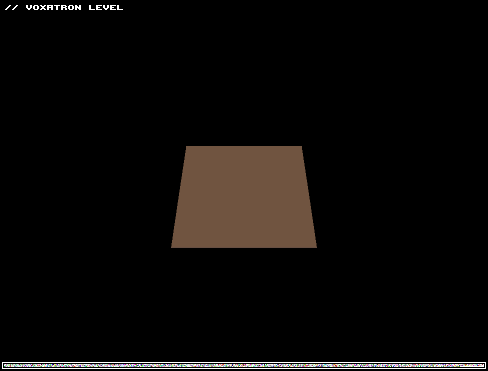Click the top-left corner of the brown slab

coord(187,147)
